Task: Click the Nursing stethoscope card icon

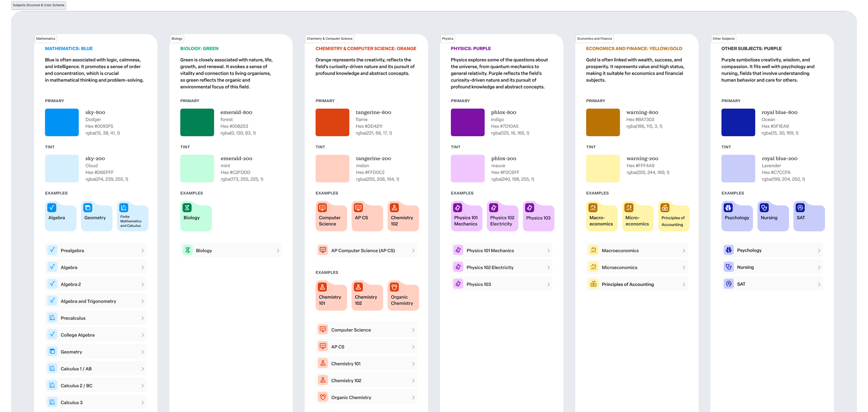Action: pos(764,208)
